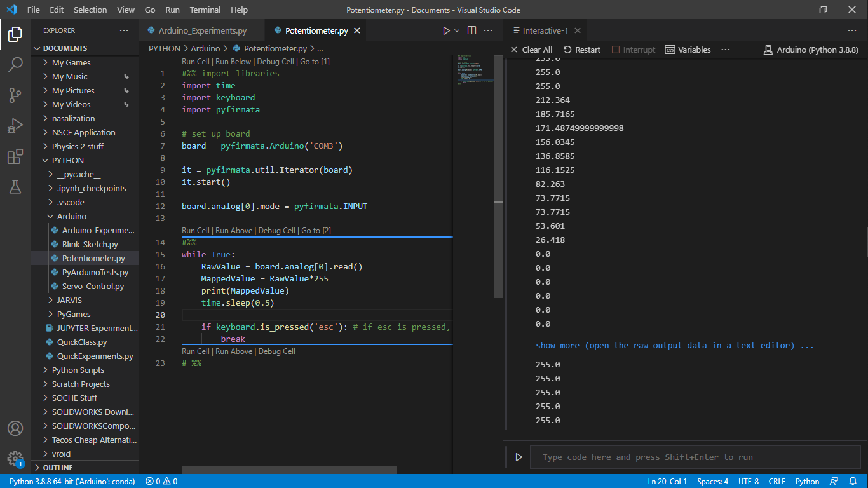Open QuickClass.py file
This screenshot has width=868, height=488.
(x=82, y=342)
